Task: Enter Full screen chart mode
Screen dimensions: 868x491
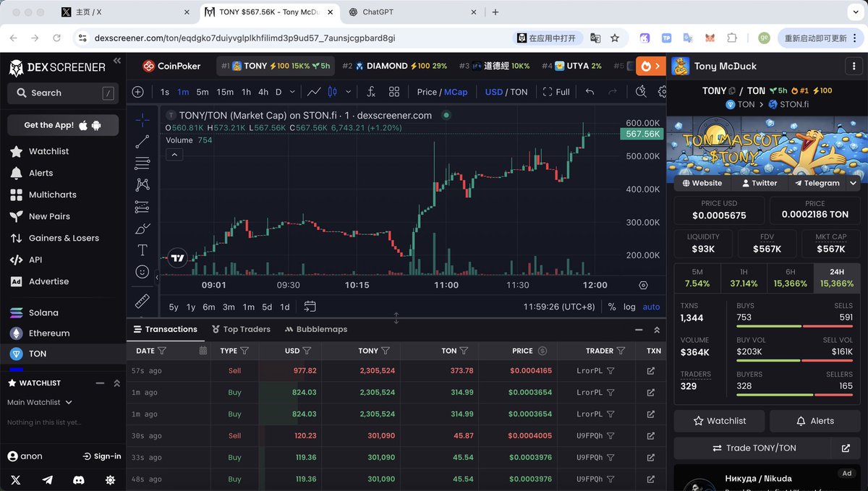Action: [x=556, y=92]
